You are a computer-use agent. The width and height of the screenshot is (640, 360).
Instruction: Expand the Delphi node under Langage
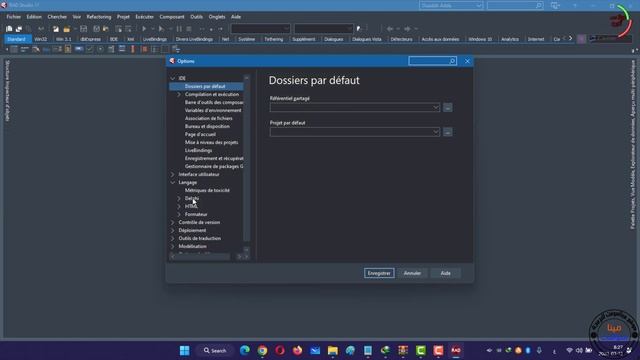tap(179, 198)
